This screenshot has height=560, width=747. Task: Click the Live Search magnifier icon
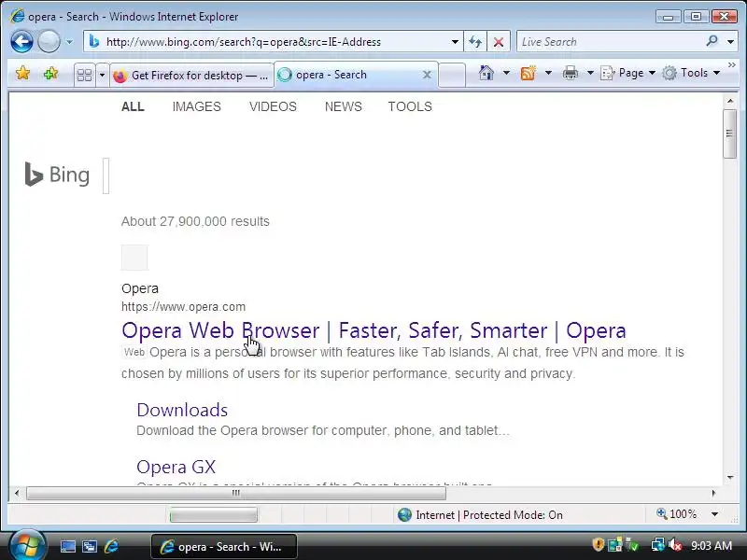[712, 41]
